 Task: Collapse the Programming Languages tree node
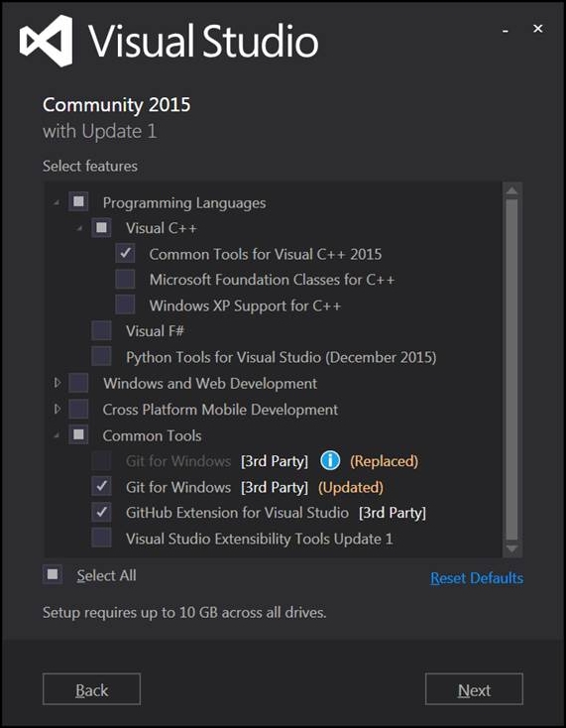57,203
